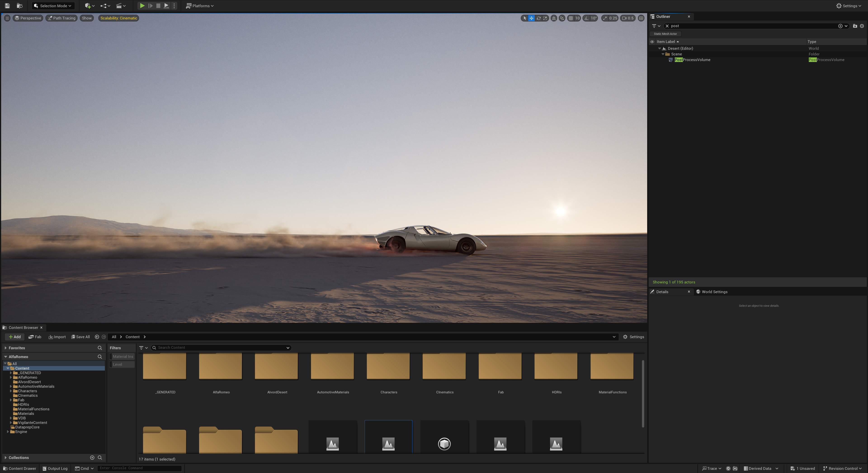
Task: Click the Save All button
Action: 80,337
